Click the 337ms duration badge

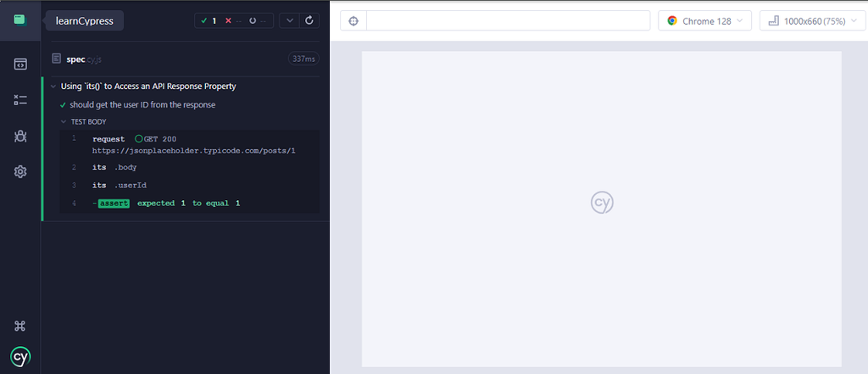[x=303, y=59]
